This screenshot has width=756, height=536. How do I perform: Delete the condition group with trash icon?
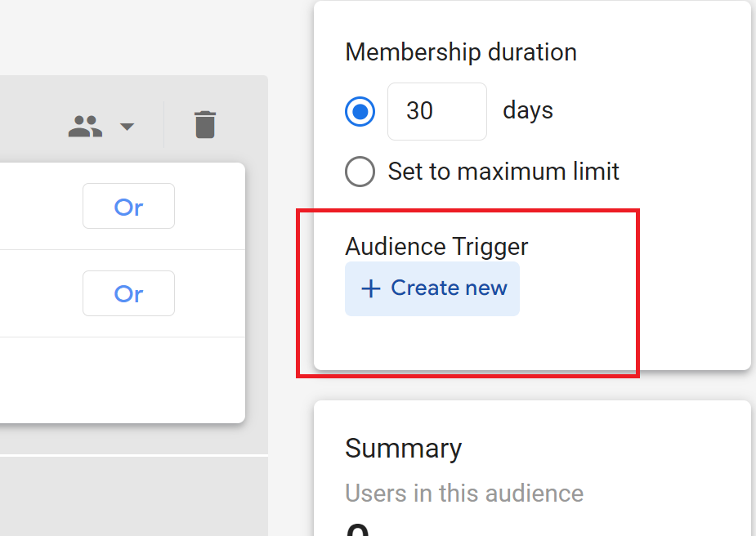pos(205,125)
